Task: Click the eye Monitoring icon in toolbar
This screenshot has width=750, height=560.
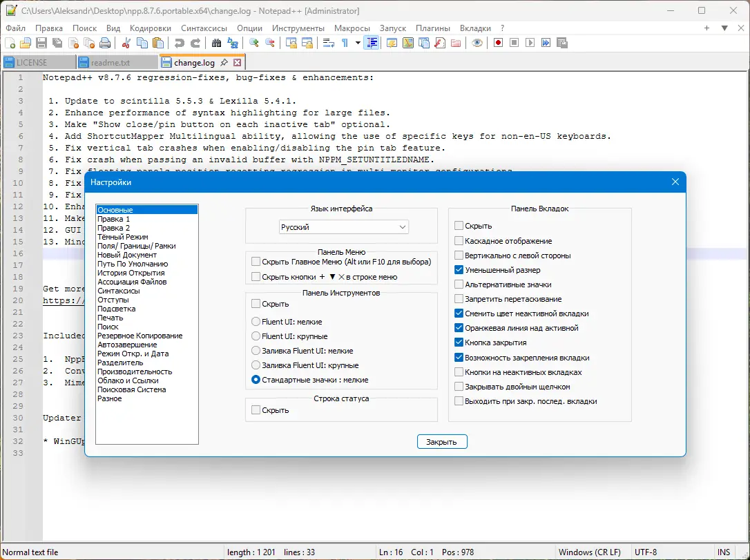Action: (x=477, y=43)
